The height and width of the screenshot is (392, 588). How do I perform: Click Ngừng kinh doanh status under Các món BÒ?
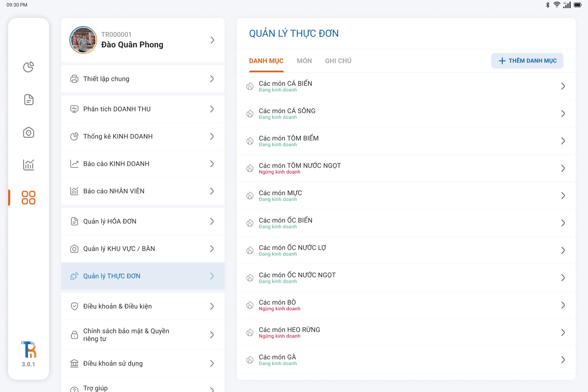pyautogui.click(x=279, y=309)
